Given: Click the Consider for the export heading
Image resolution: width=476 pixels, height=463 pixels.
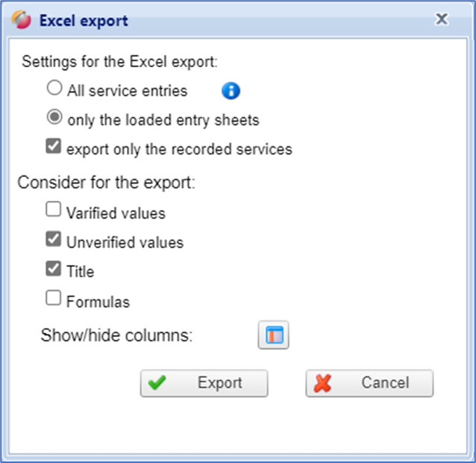Looking at the screenshot, I should (106, 181).
